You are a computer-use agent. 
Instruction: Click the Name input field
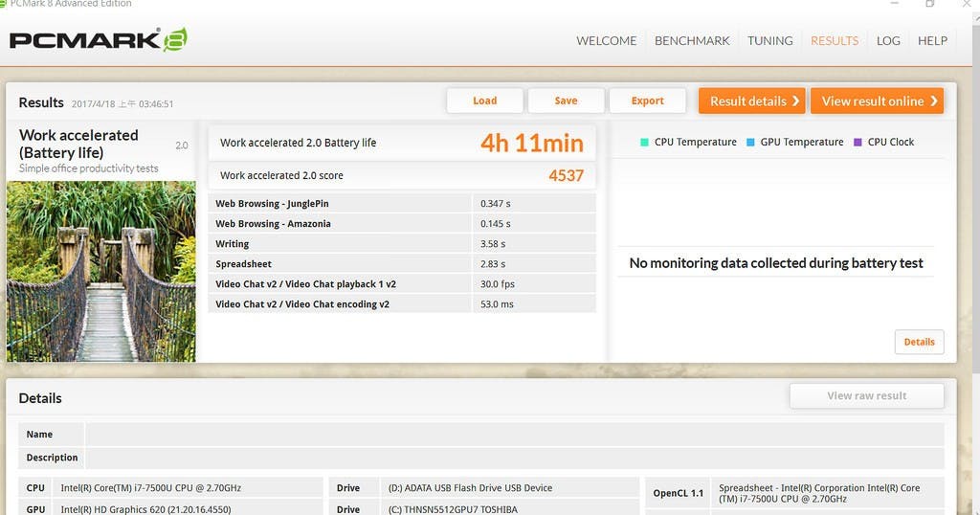point(514,435)
